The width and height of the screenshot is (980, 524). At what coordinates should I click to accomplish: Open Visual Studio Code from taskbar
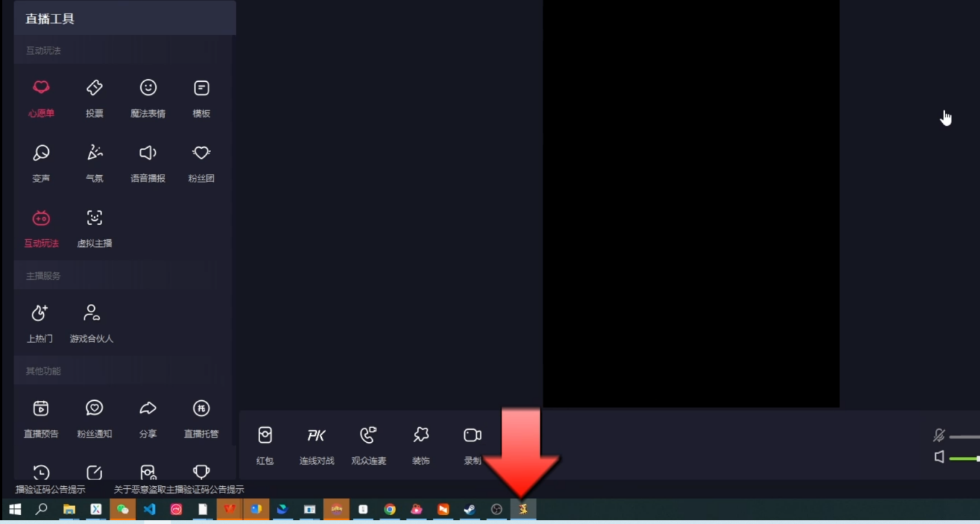pos(149,510)
